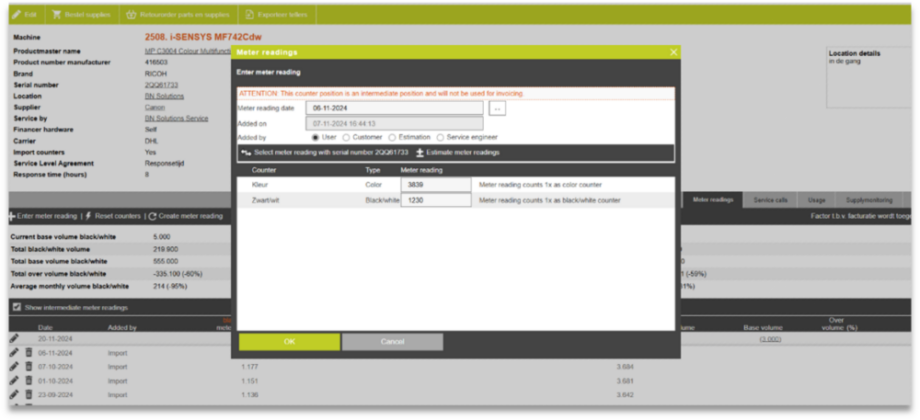Viewport: 920px width, 420px height.
Task: Edit the 01-10-2024 reading via pencil icon
Action: coord(15,380)
